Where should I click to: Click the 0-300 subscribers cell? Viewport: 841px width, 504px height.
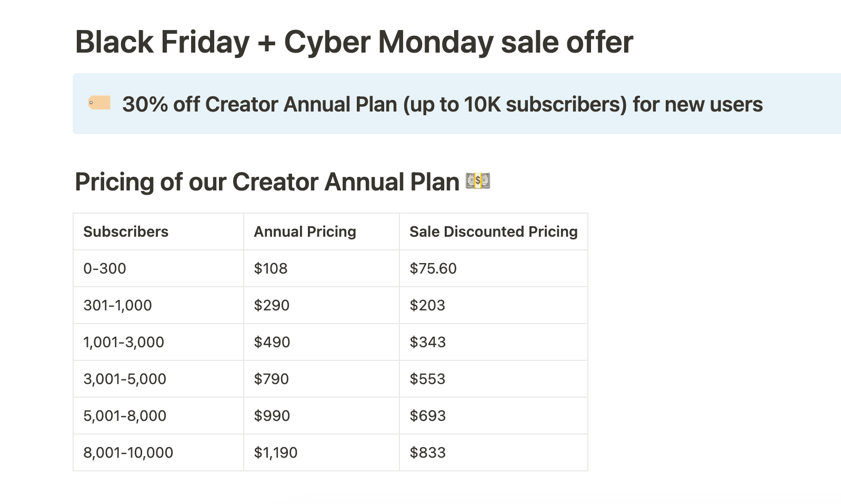coord(105,268)
